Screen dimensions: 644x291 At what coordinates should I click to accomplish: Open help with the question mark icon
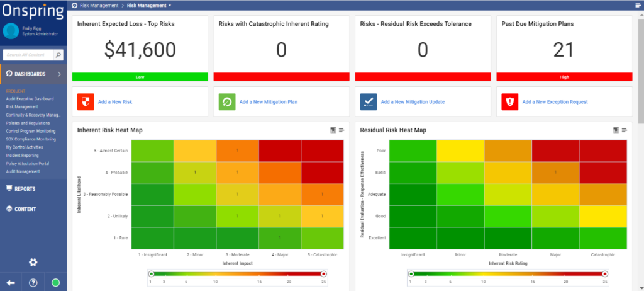coord(33,282)
